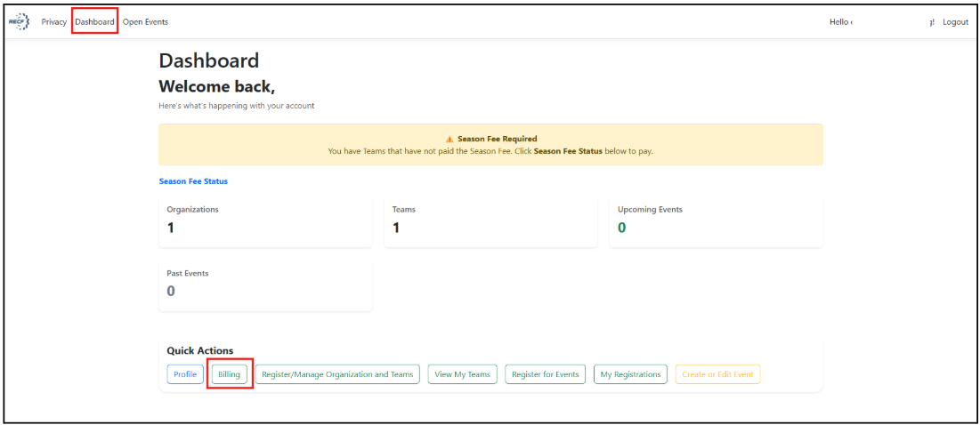The width and height of the screenshot is (980, 425).
Task: Click the RECF logo icon
Action: click(x=19, y=22)
